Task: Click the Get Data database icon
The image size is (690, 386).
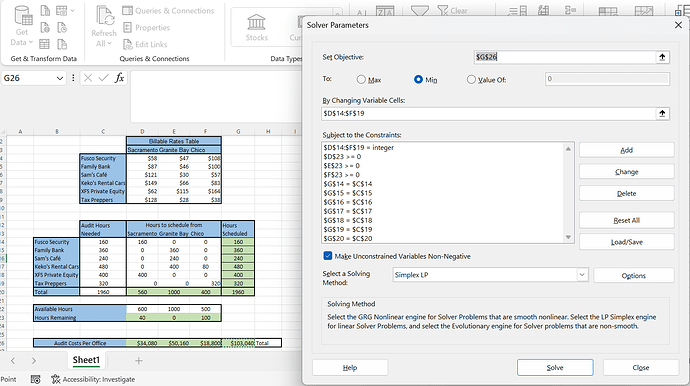Action: coord(23,16)
